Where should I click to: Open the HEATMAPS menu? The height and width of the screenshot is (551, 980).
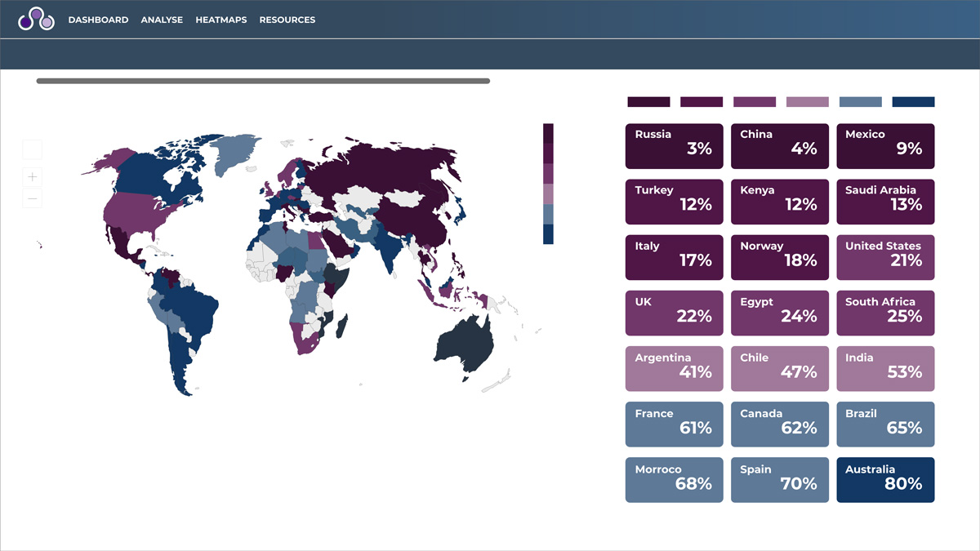(x=221, y=20)
